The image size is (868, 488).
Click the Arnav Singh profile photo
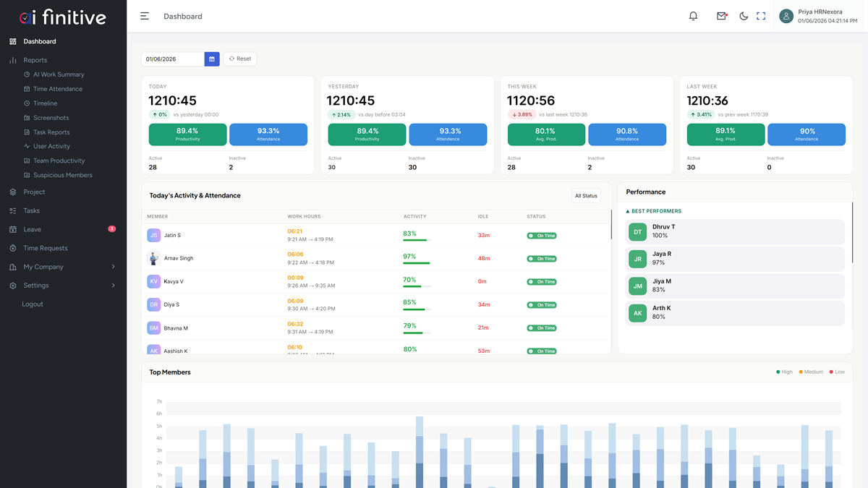point(153,258)
